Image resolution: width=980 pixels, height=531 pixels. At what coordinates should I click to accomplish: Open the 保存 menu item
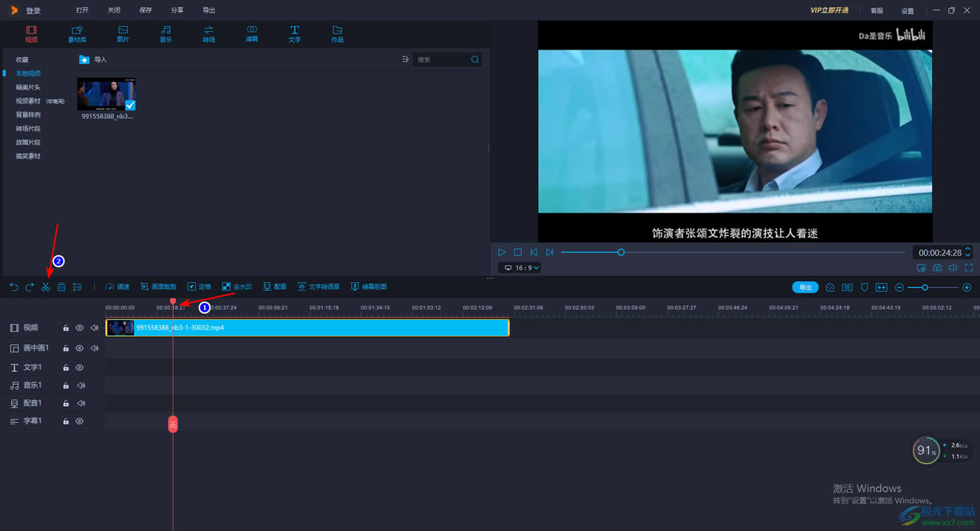click(x=146, y=11)
